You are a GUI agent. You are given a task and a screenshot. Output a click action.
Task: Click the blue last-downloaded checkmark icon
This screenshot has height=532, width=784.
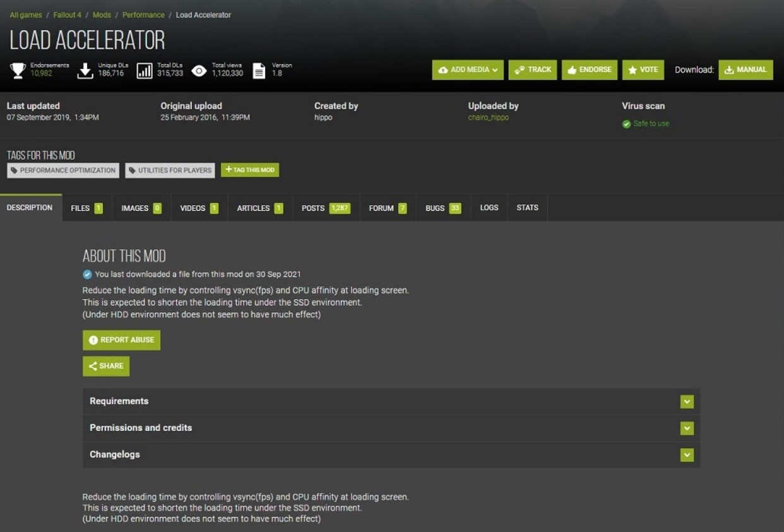pos(87,275)
